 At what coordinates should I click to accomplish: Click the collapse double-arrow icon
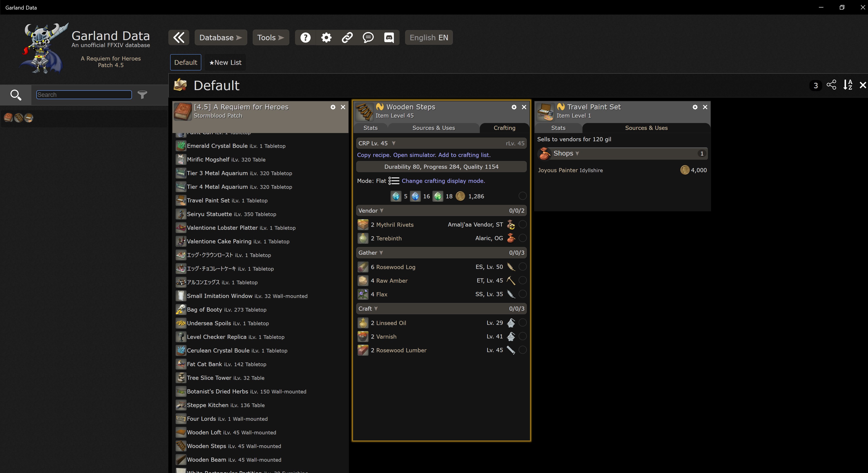tap(179, 37)
